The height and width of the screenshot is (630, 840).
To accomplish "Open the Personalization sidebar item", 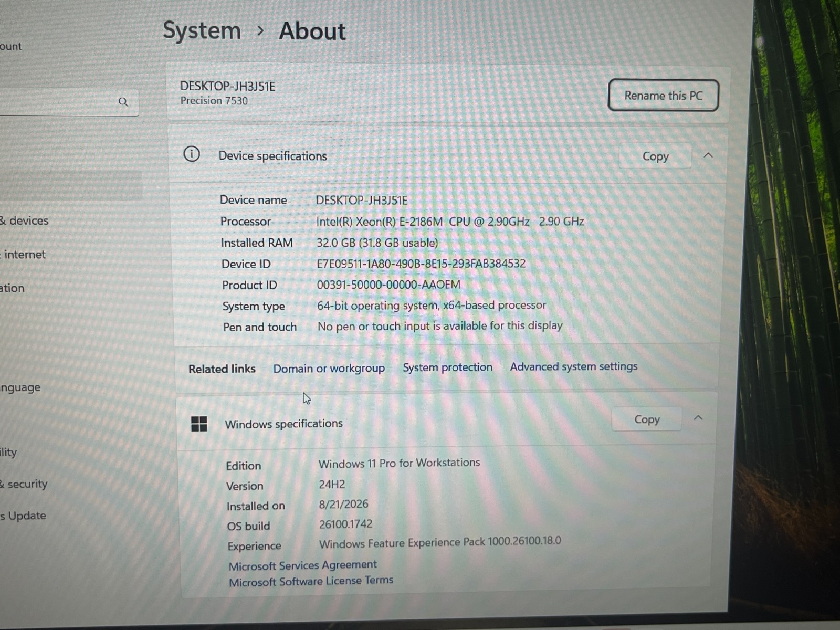I will [x=12, y=288].
